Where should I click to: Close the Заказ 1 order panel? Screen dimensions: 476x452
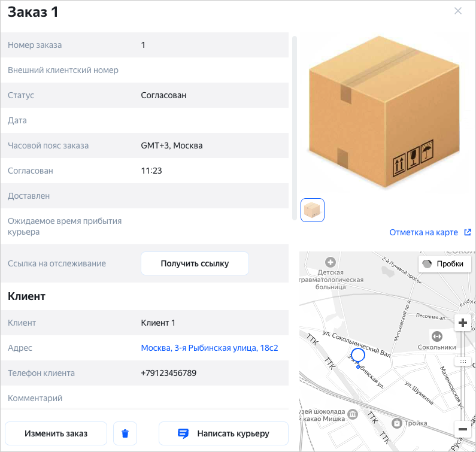(x=458, y=11)
